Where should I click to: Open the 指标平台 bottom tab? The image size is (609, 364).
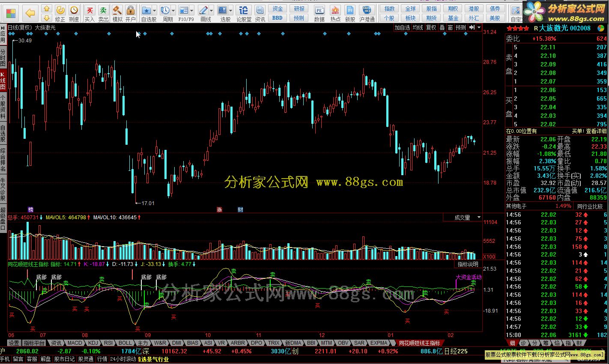[34, 343]
